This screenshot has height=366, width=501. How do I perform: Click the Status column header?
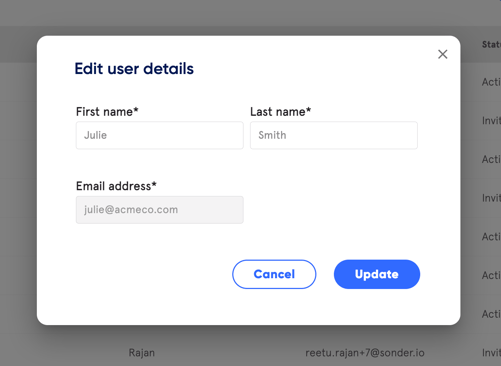(491, 44)
